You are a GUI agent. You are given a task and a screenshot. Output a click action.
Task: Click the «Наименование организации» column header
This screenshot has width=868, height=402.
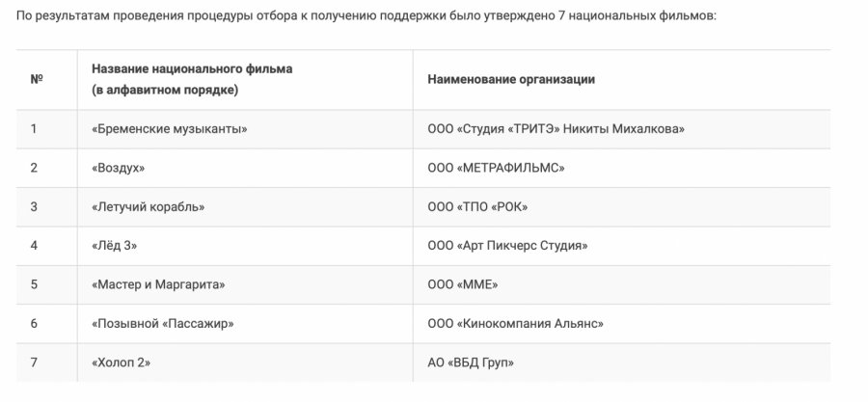pos(511,79)
